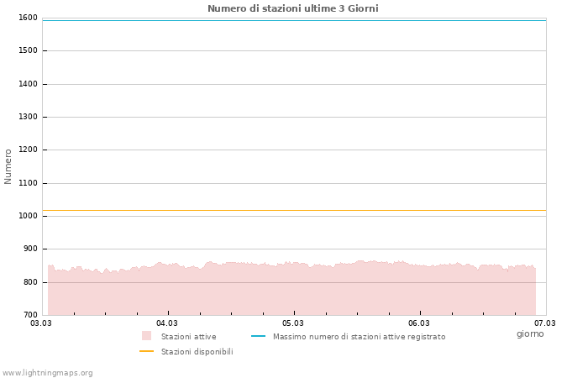This screenshot has height=378, width=588.
Task: Click the "giorno" x-axis label
Action: point(530,333)
